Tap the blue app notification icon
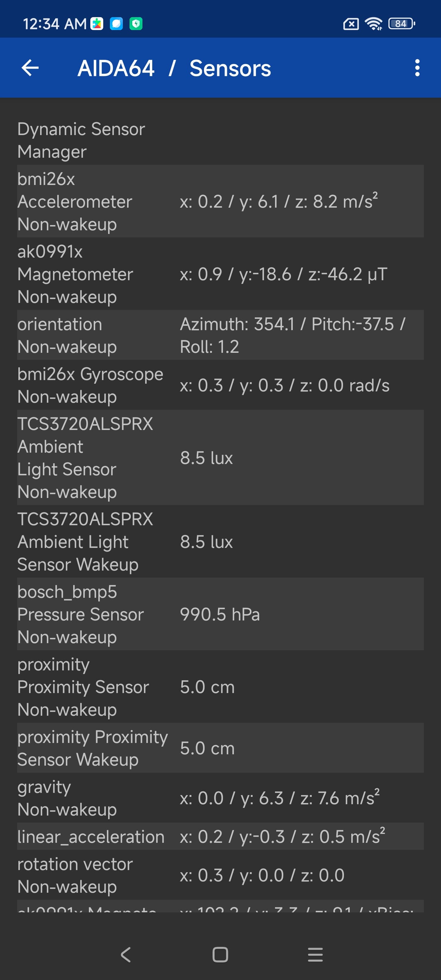441x980 pixels. coord(116,24)
